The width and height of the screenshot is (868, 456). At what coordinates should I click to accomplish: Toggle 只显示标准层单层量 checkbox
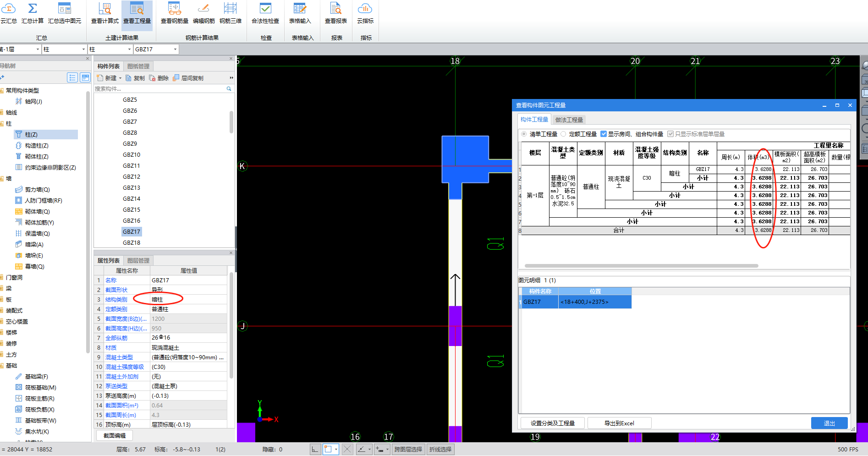point(670,134)
